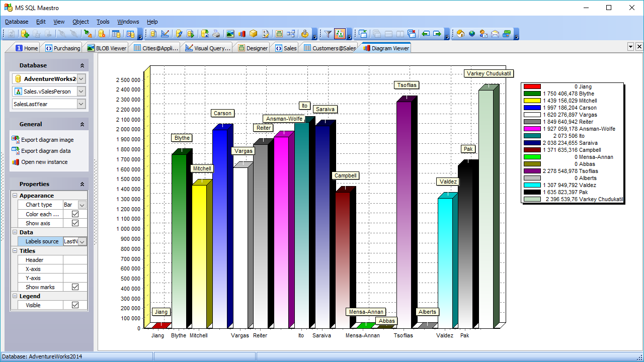Click the create database icon with plus
Image resolution: width=644 pixels, height=362 pixels.
pos(25,34)
